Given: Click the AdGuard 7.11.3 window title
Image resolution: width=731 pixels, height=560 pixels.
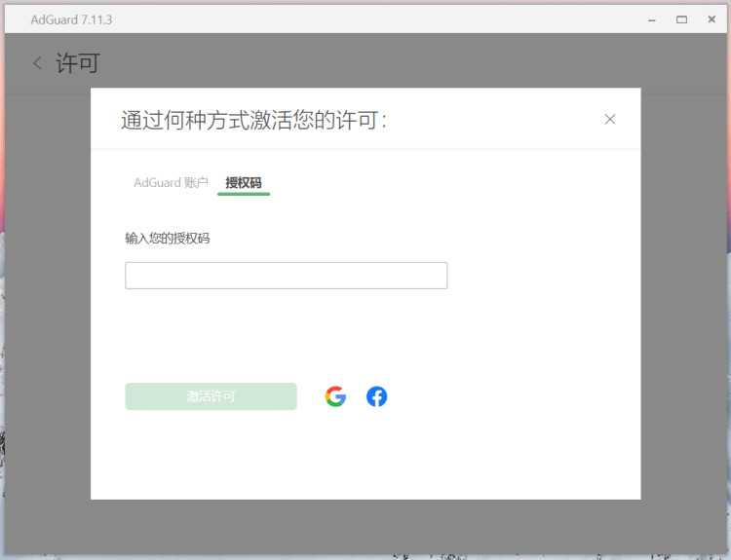Looking at the screenshot, I should 71,19.
